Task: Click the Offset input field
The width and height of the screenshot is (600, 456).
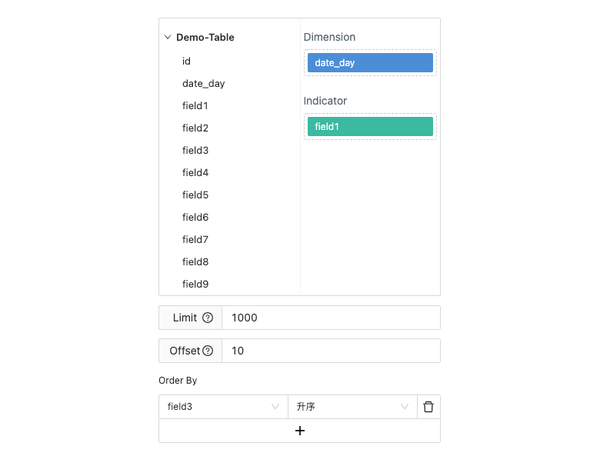Action: [x=330, y=351]
